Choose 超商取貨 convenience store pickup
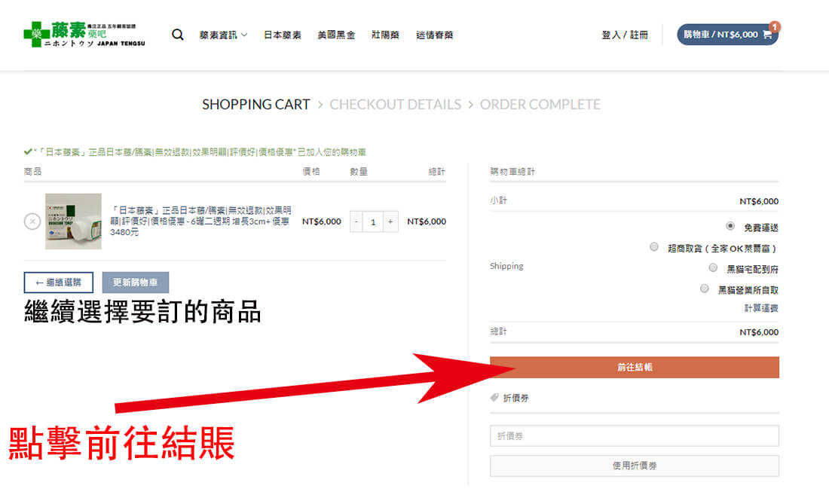Screen dimensions: 829x504 pos(654,246)
